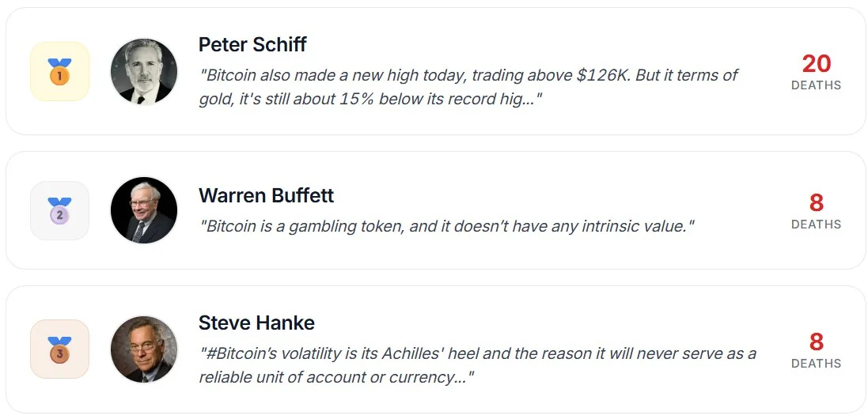The image size is (868, 419).
Task: Click the Steve Hanke name heading
Action: pyautogui.click(x=256, y=323)
